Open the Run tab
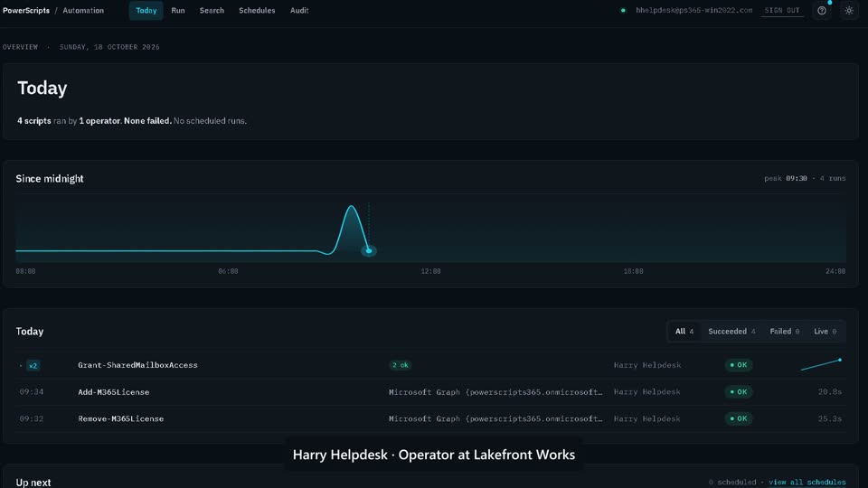This screenshot has height=488, width=868. [178, 11]
